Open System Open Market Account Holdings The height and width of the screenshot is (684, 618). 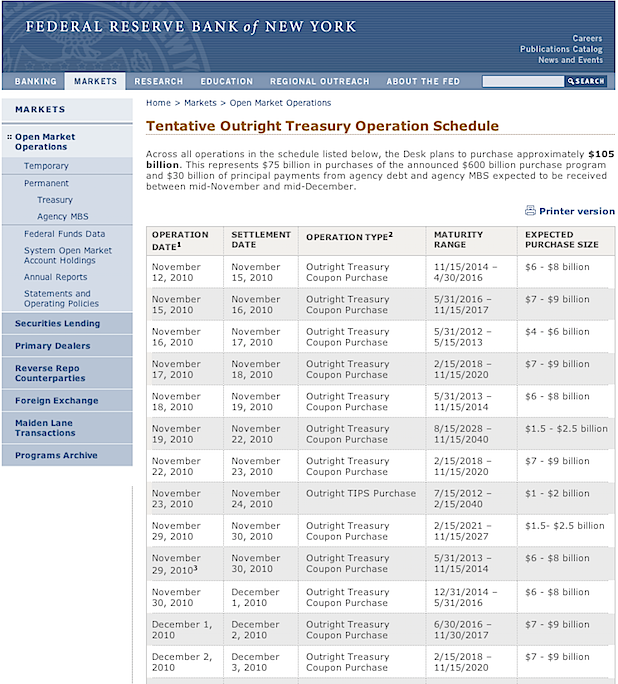68,255
